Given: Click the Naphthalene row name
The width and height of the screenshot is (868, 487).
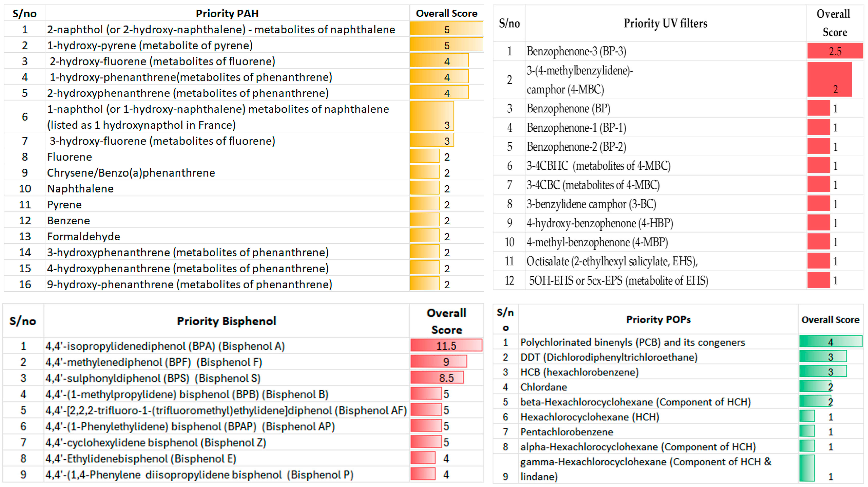Looking at the screenshot, I should click(80, 188).
